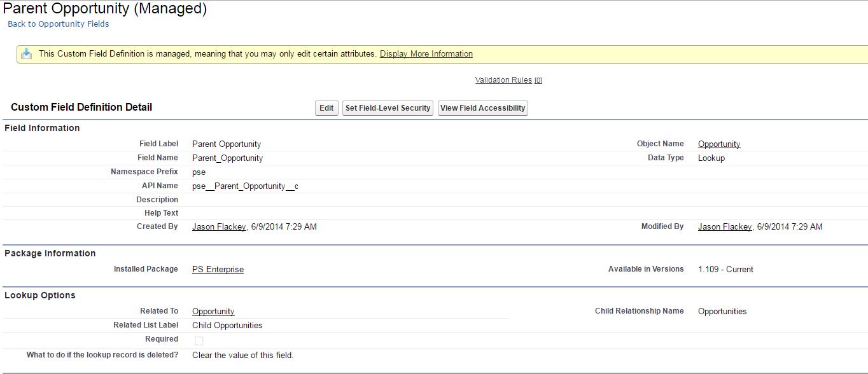Click the Field Information section header
This screenshot has width=868, height=374.
tap(42, 128)
